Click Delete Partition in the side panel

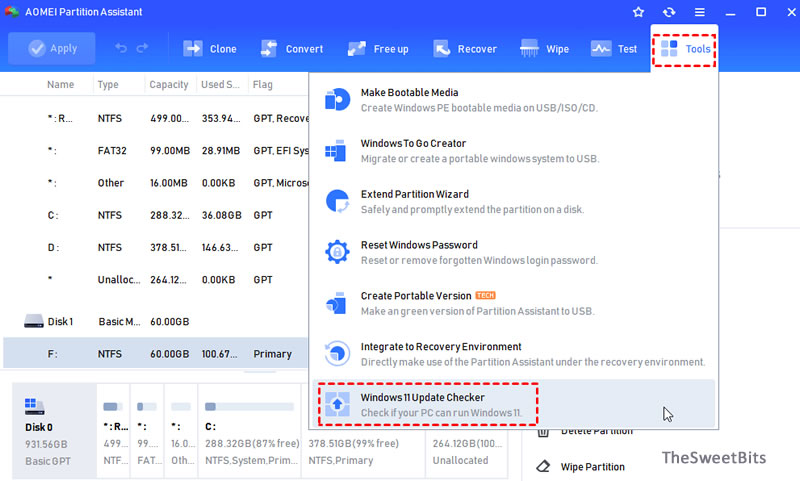(596, 433)
